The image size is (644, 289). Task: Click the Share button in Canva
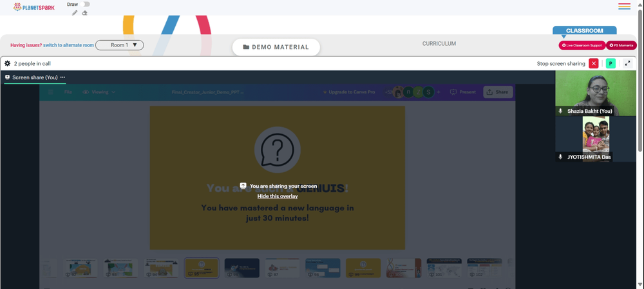[x=497, y=92]
